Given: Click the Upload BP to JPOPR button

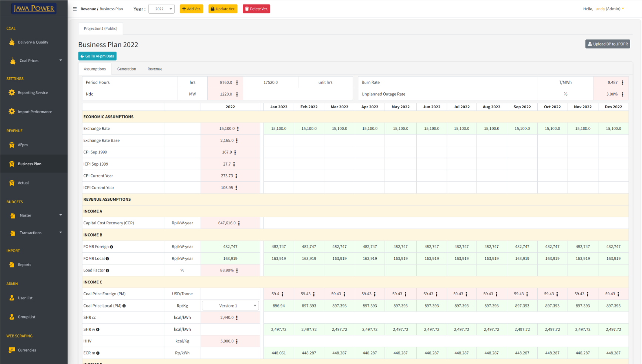Looking at the screenshot, I should pos(608,44).
